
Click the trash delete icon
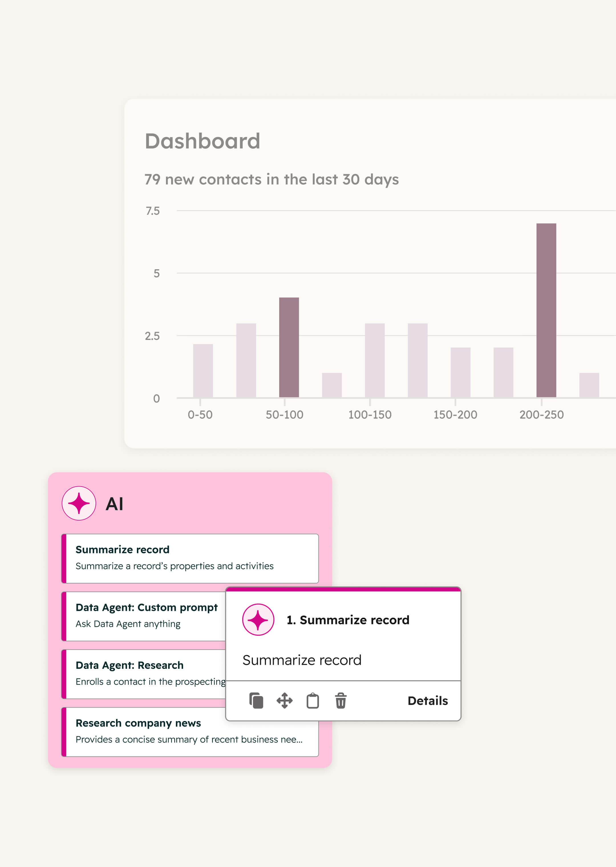tap(341, 700)
